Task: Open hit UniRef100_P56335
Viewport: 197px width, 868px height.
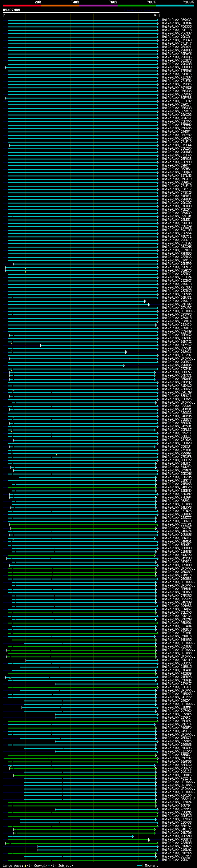Action: pos(176,26)
